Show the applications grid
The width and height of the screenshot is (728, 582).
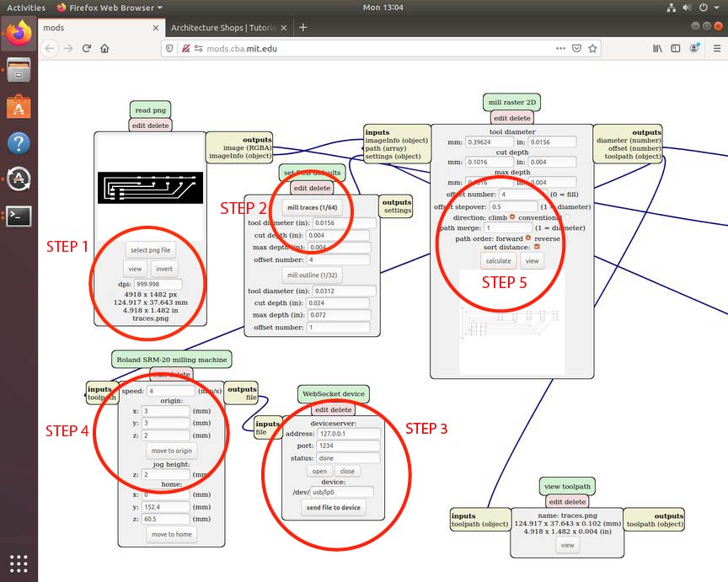[x=19, y=563]
